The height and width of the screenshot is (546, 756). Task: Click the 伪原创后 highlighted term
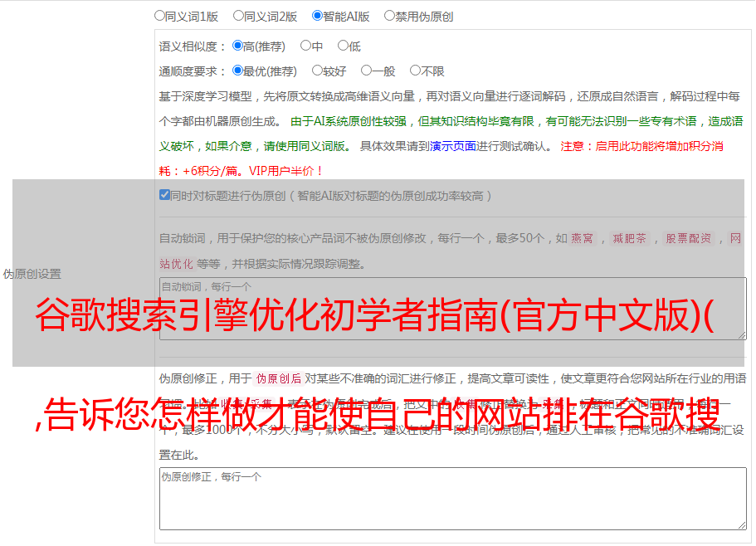[278, 378]
